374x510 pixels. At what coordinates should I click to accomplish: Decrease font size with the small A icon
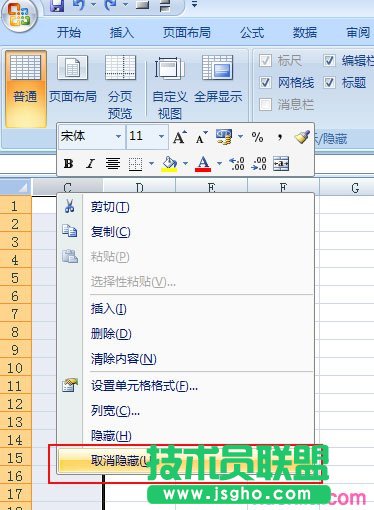point(201,137)
